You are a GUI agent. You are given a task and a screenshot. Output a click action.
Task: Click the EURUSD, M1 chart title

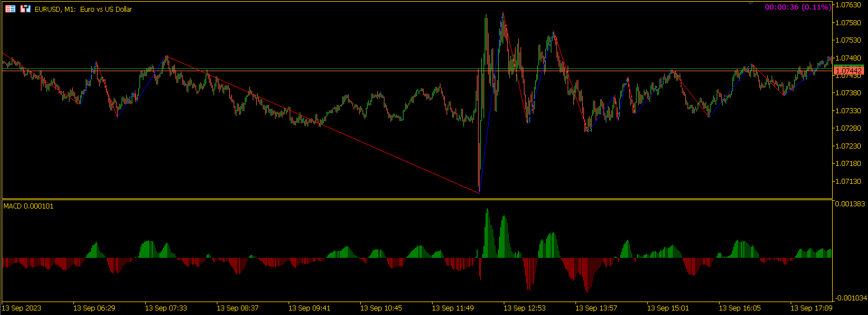coord(83,10)
